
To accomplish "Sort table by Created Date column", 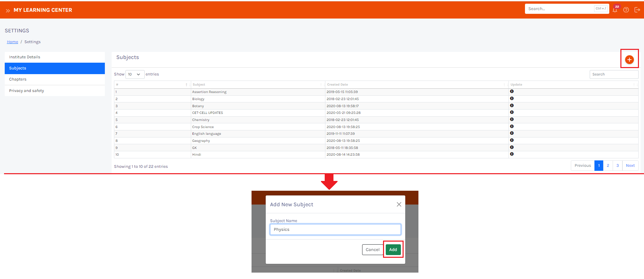I will click(338, 85).
